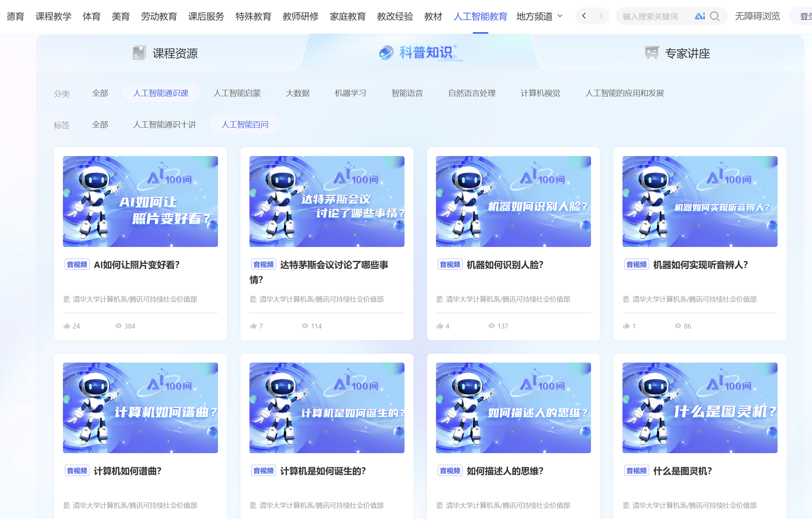Click the 专家讲座 presenter icon
Screen dimensions: 812x519
click(x=651, y=53)
